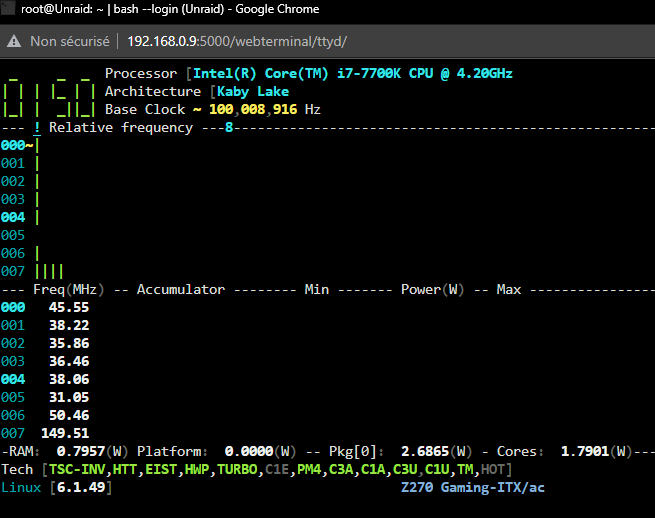Click frequency value '38.06' for core 004
The height and width of the screenshot is (518, 655).
pyautogui.click(x=69, y=379)
